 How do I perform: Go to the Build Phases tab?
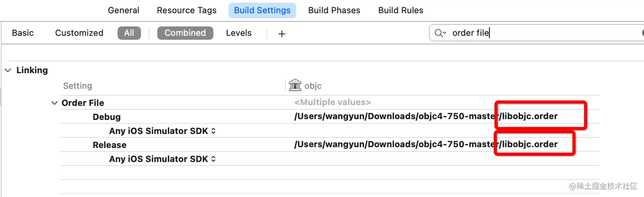click(334, 10)
